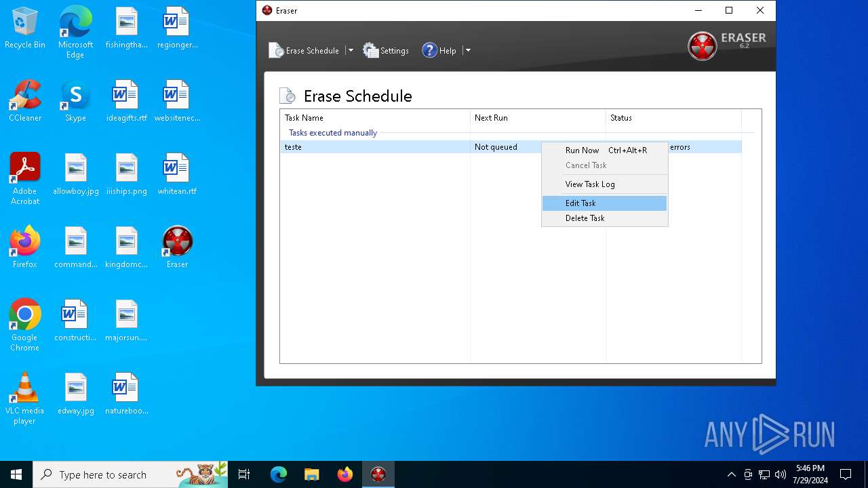The image size is (868, 488).
Task: Click the taskbar search box
Action: pos(130,474)
